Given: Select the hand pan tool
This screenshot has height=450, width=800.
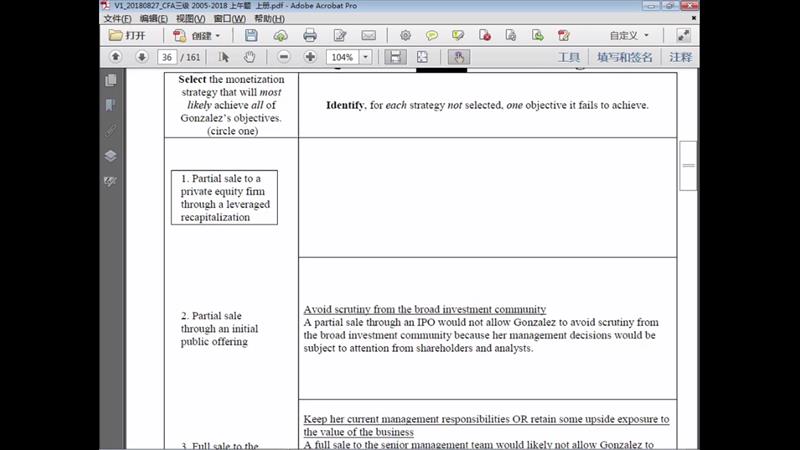Looking at the screenshot, I should [x=249, y=57].
